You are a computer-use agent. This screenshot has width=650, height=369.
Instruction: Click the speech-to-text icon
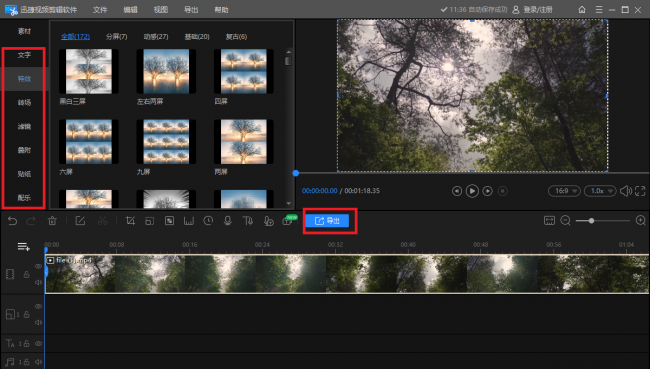[x=269, y=221]
